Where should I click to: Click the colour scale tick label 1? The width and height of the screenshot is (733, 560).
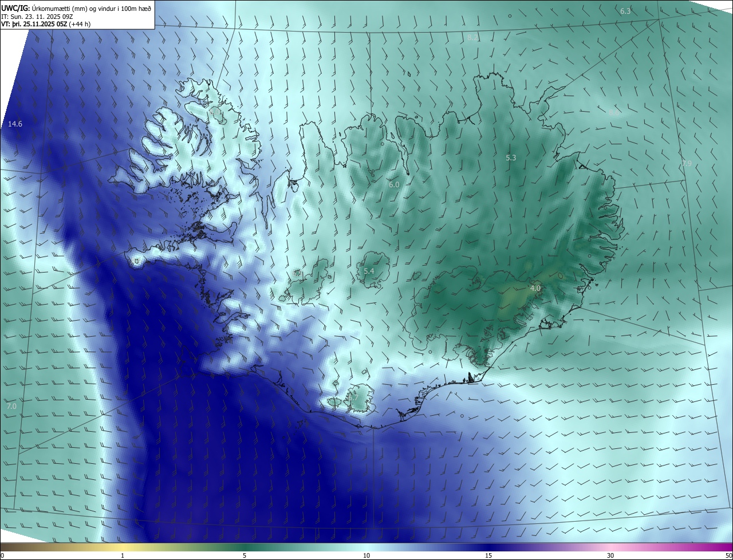tap(123, 555)
